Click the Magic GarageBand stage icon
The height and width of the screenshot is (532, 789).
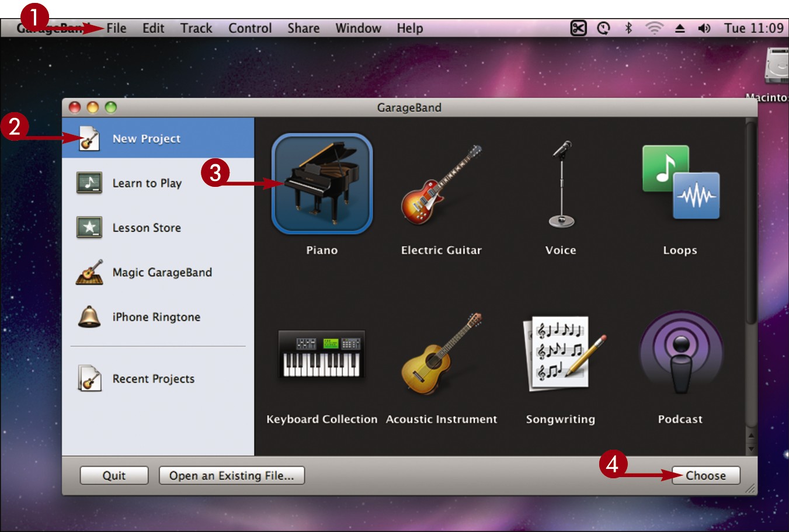pos(89,272)
